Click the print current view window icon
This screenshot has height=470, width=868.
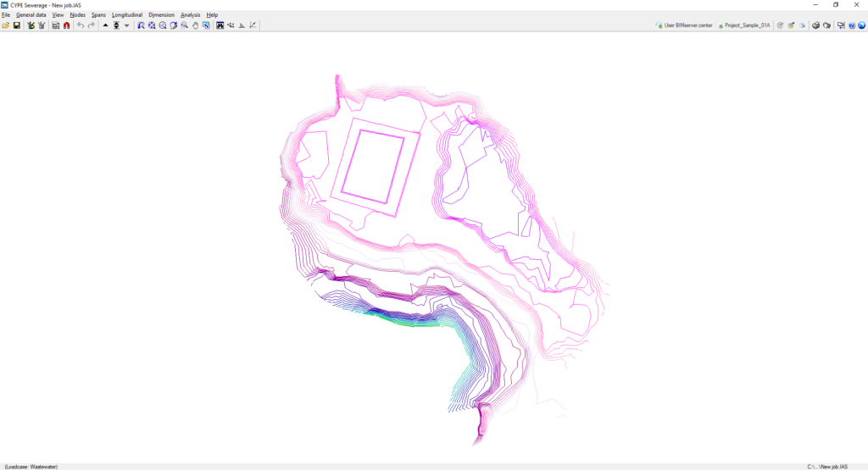(206, 25)
